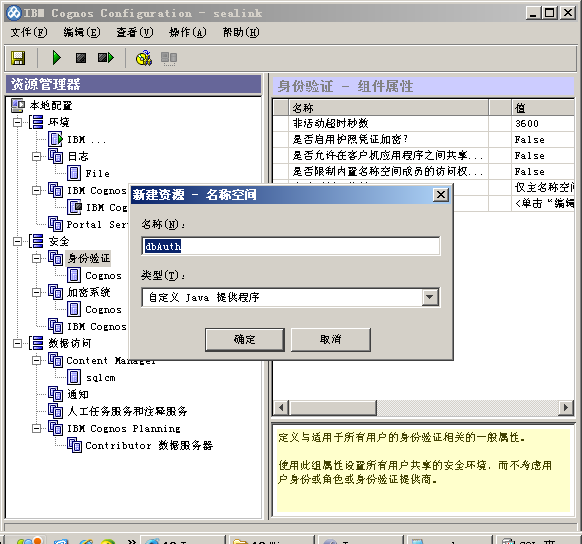Click the 安全 node icon
The image size is (582, 544).
pos(36,241)
